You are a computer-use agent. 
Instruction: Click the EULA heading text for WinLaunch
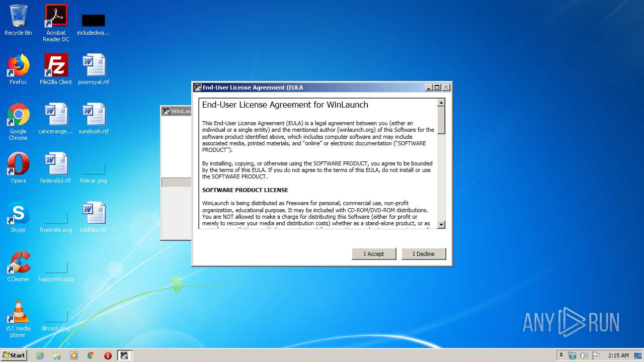click(285, 105)
